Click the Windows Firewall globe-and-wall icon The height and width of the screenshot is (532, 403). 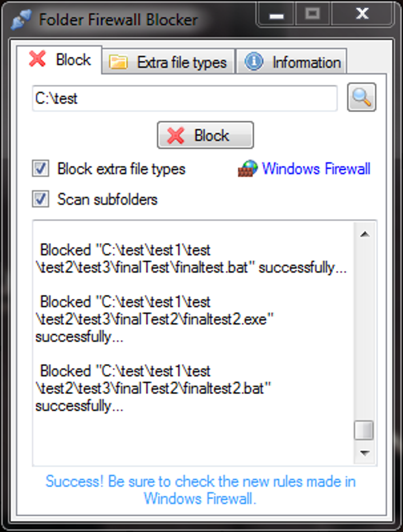[248, 169]
